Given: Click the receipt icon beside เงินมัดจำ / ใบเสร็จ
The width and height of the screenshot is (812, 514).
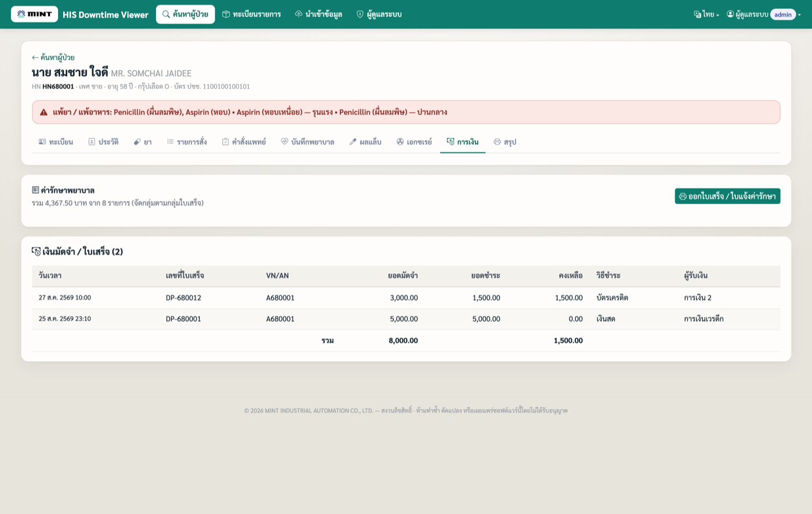Looking at the screenshot, I should pyautogui.click(x=36, y=251).
